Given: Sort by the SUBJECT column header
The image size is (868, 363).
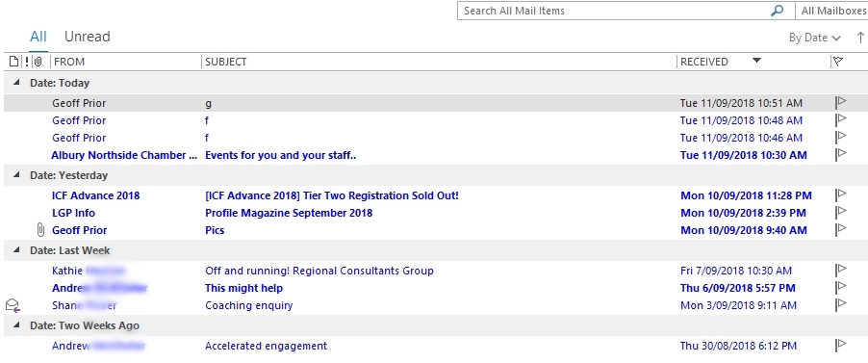Looking at the screenshot, I should [226, 62].
